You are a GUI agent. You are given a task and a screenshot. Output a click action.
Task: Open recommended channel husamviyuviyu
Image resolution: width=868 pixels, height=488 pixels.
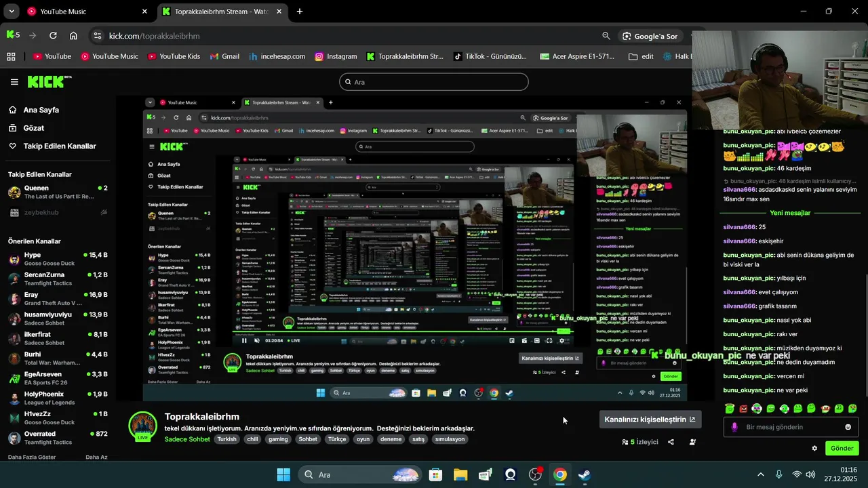pyautogui.click(x=58, y=319)
